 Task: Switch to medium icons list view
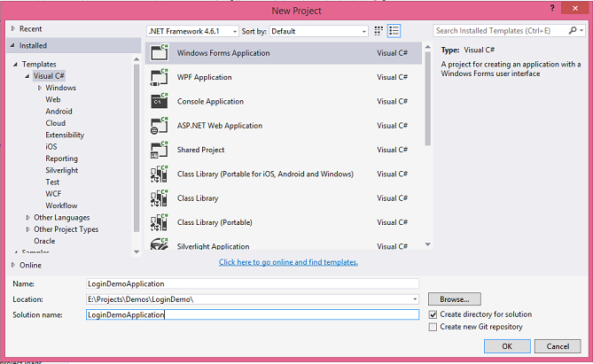point(394,31)
